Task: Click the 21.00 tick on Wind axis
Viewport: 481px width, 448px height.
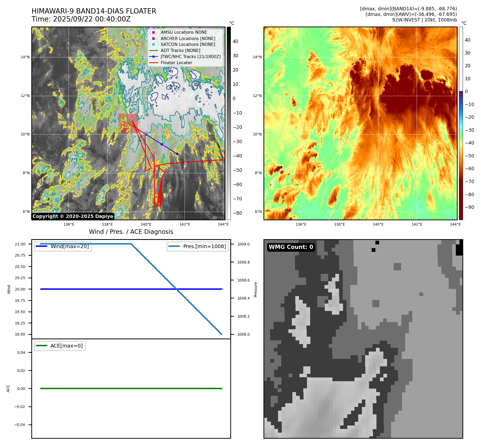Action: click(x=20, y=244)
